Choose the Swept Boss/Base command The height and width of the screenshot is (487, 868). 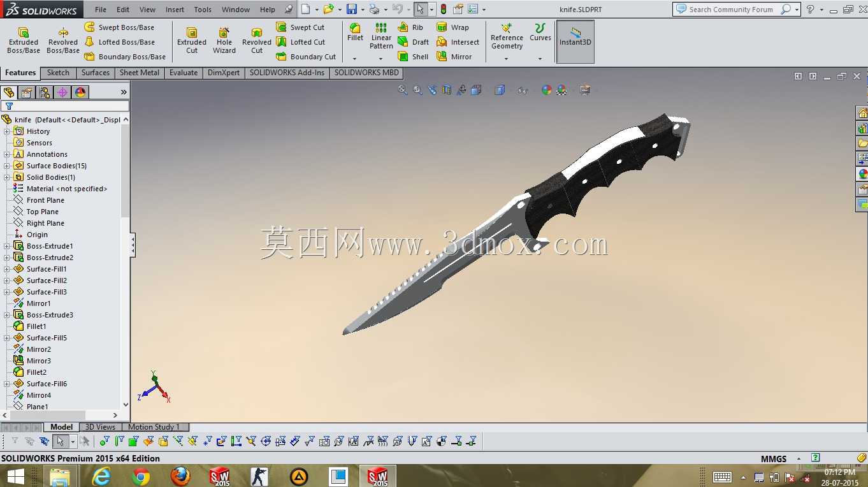pos(120,27)
